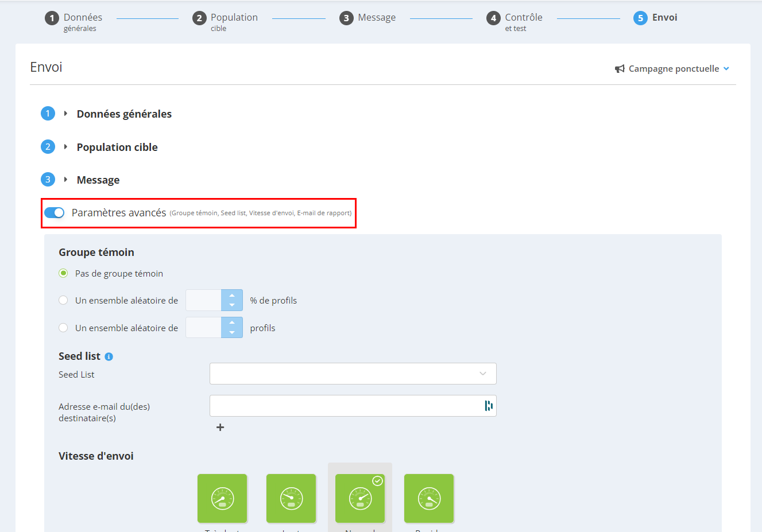Image resolution: width=762 pixels, height=532 pixels.
Task: Expand the Données générales section
Action: [x=124, y=114]
